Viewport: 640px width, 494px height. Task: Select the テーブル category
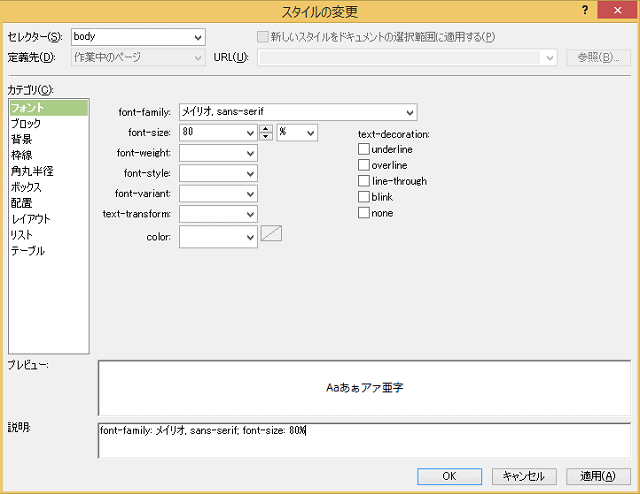49,251
